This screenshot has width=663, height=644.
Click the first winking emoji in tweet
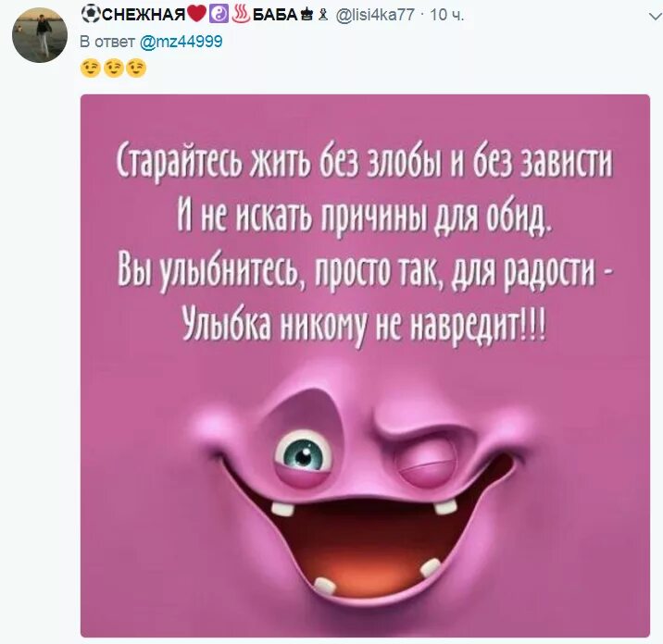point(90,68)
